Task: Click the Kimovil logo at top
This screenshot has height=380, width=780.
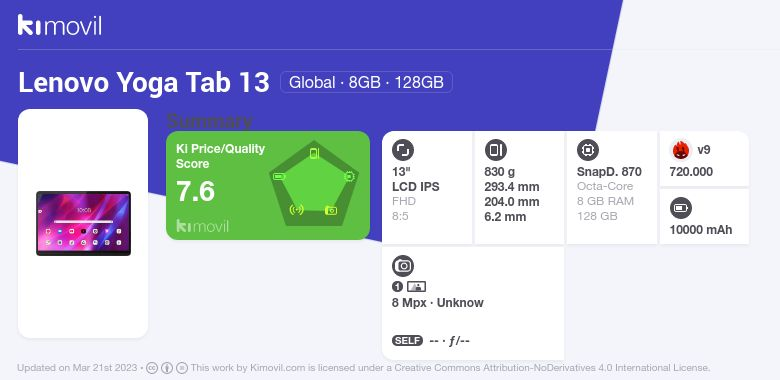Action: tap(59, 25)
